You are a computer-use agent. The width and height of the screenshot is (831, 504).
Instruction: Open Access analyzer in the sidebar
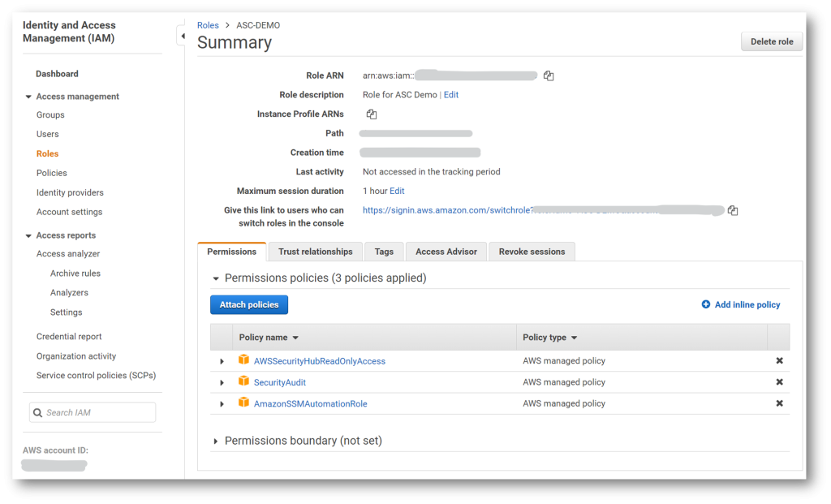point(68,254)
